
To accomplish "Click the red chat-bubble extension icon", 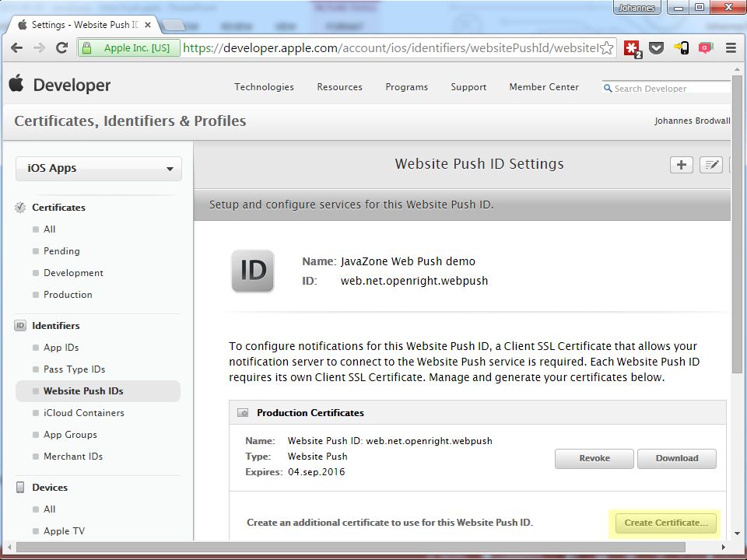I will [706, 47].
